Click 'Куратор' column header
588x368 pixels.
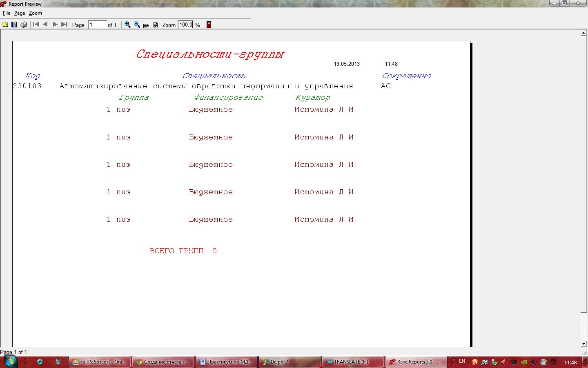313,97
